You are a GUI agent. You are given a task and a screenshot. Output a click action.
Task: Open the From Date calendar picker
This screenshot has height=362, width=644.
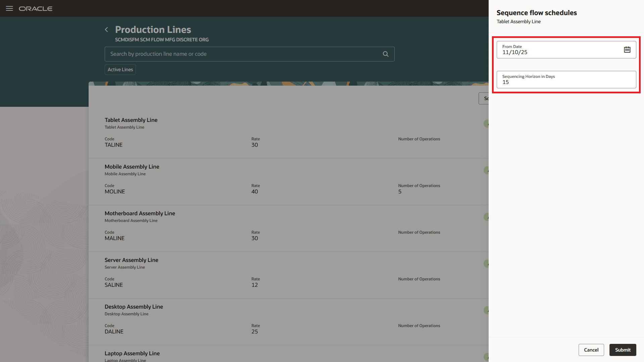pos(627,49)
